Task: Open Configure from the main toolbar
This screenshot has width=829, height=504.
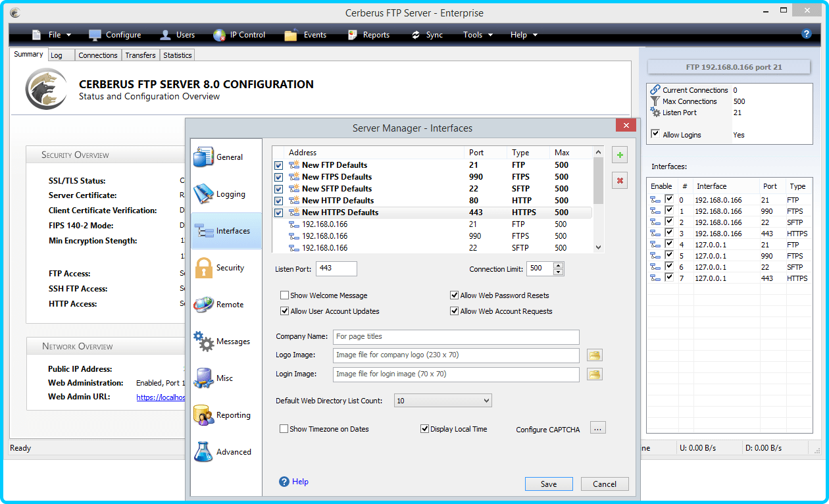Action: point(115,35)
